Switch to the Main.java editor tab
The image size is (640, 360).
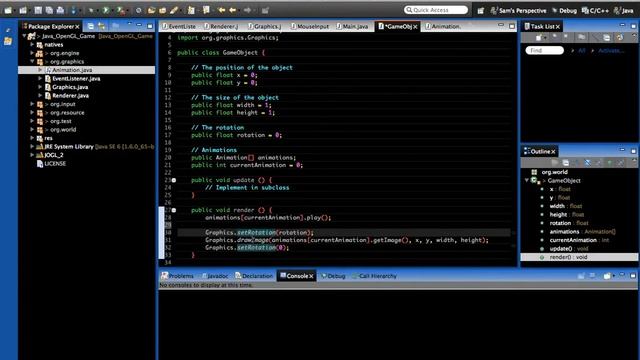[352, 26]
